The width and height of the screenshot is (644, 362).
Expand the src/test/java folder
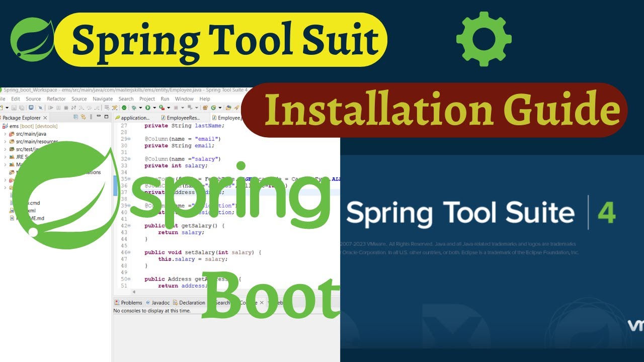point(5,149)
